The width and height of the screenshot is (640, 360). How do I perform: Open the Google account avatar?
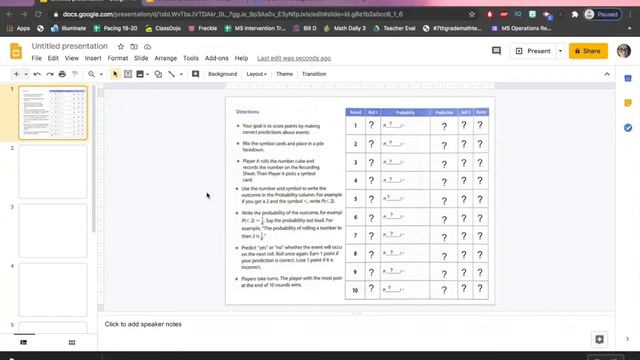[624, 51]
